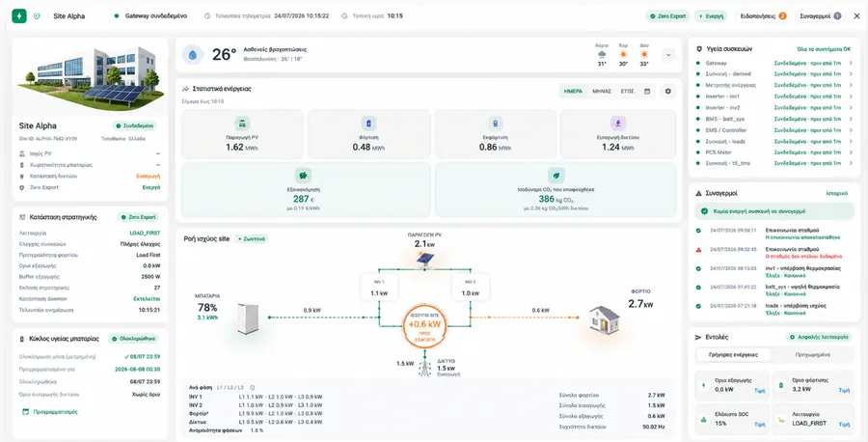This screenshot has height=442, width=868.
Task: Click the house load icon
Action: click(x=604, y=319)
